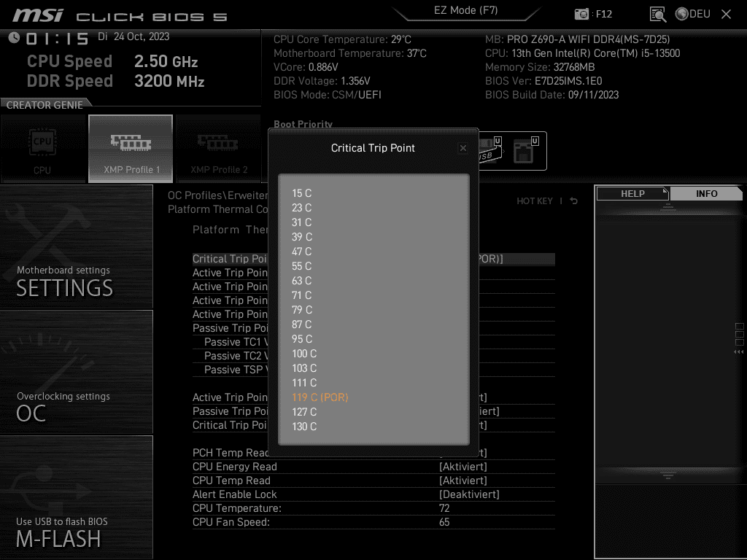The image size is (747, 560).
Task: Select the PCH Temp Read setting
Action: coord(373,453)
